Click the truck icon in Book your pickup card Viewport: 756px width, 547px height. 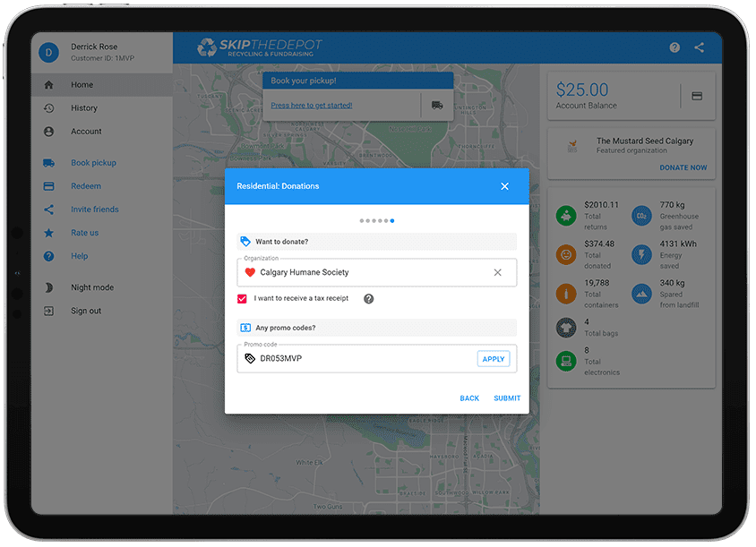click(x=437, y=106)
